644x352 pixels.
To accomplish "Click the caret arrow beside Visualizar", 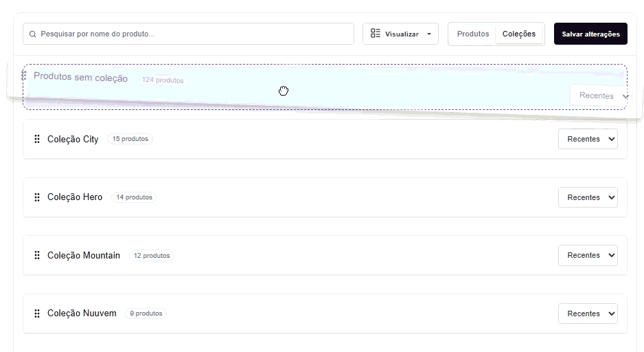I will (x=429, y=34).
